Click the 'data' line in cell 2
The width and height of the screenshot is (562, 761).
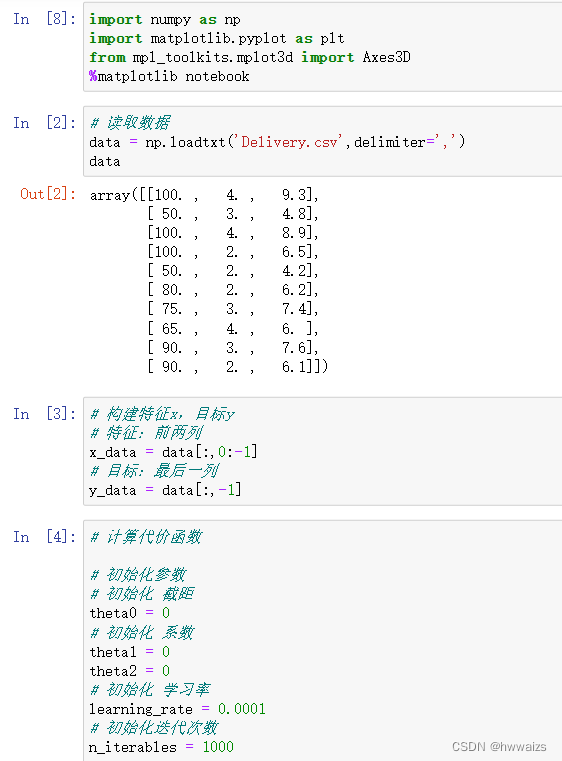pyautogui.click(x=105, y=162)
